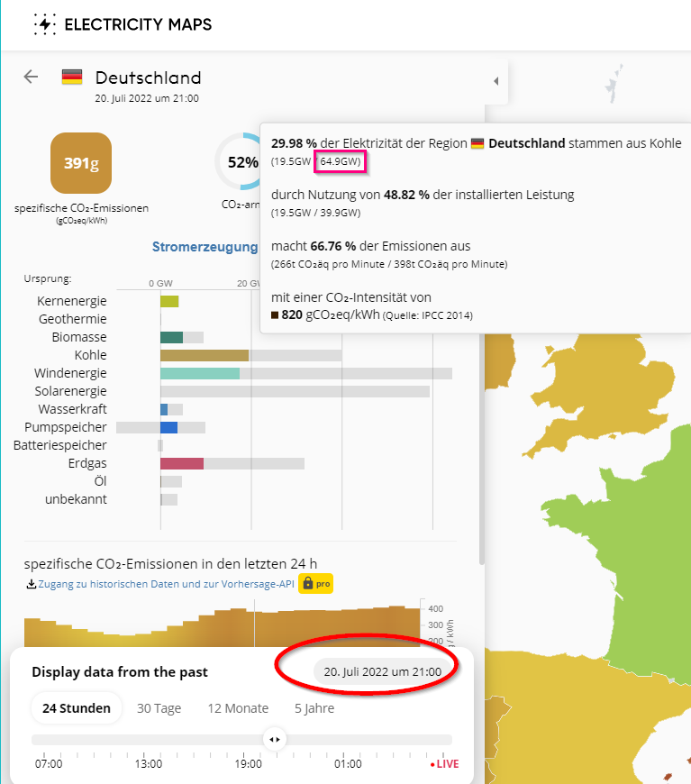691x784 pixels.
Task: Click the time slider handle
Action: (x=274, y=740)
